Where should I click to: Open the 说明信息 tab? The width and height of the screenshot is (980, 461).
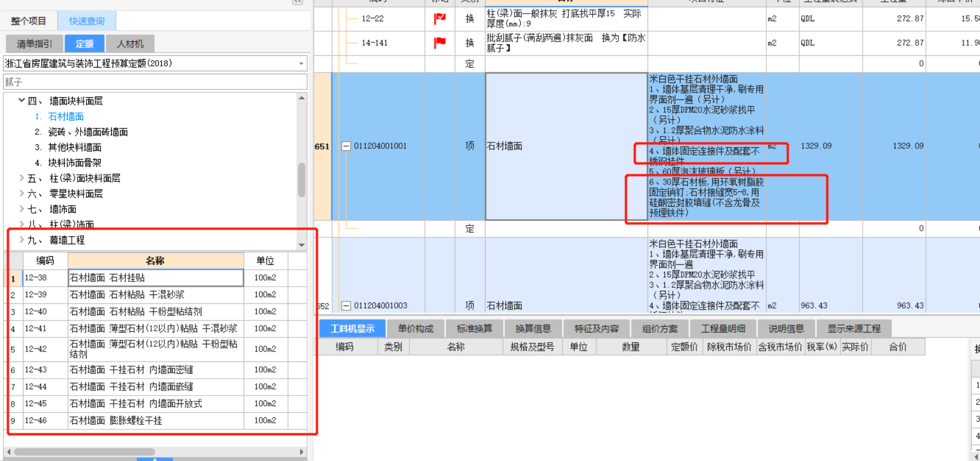[786, 329]
